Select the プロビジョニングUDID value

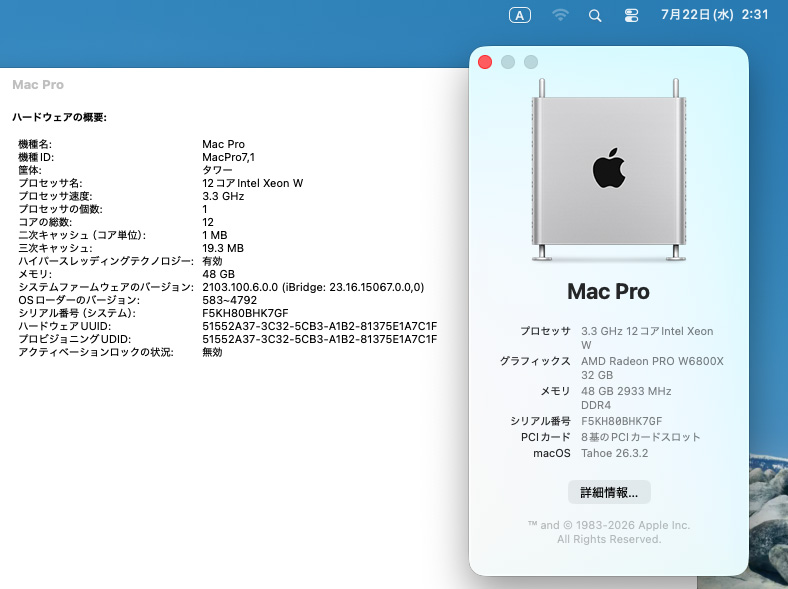[x=320, y=339]
